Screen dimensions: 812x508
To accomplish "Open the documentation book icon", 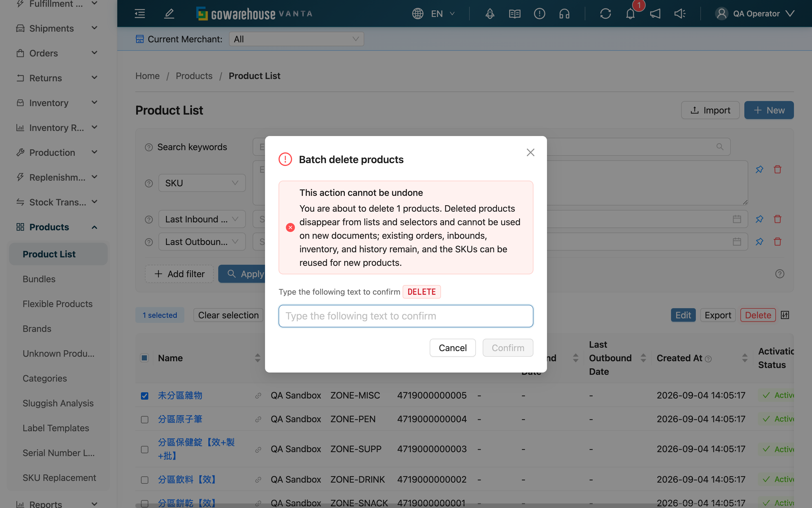I will [515, 14].
